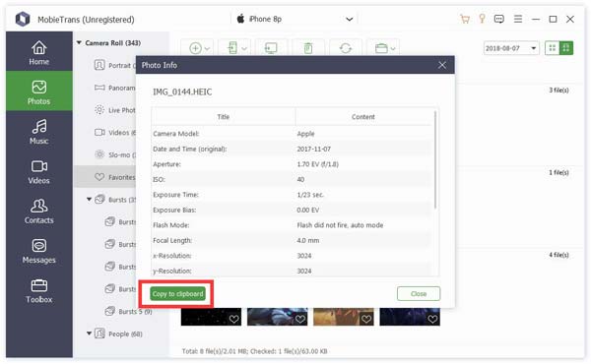Screen dimensions: 591x364
Task: Click Copy to clipboard button
Action: (x=177, y=294)
